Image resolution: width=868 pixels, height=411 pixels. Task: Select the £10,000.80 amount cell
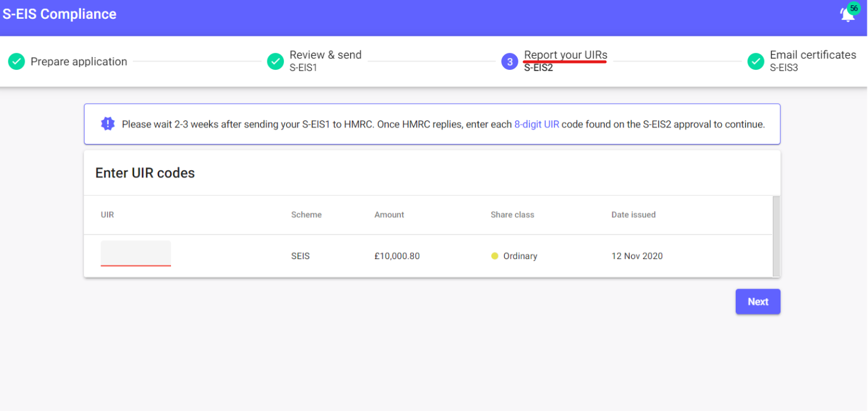point(397,256)
